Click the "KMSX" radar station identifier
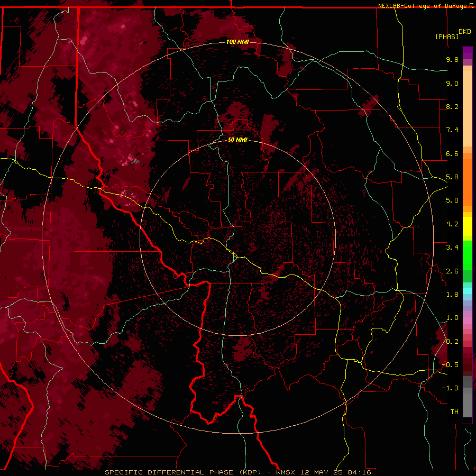 [286, 472]
